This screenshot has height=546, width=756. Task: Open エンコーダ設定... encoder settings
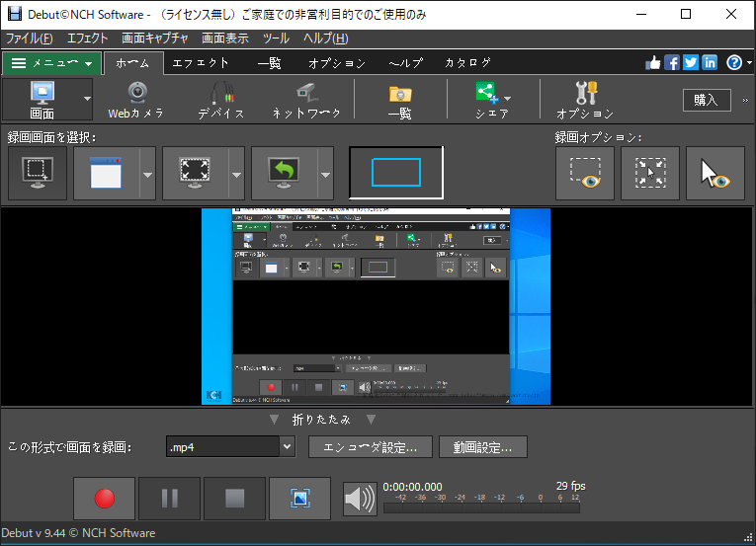(371, 447)
